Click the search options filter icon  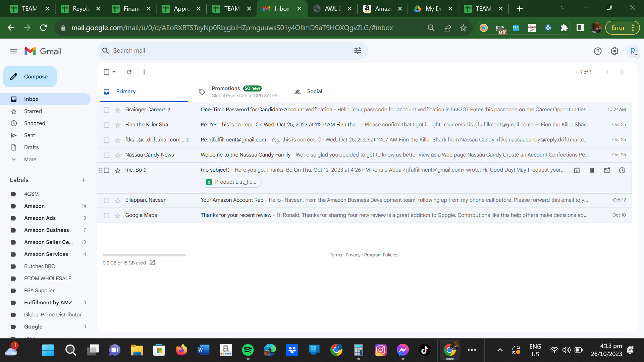coord(358,51)
